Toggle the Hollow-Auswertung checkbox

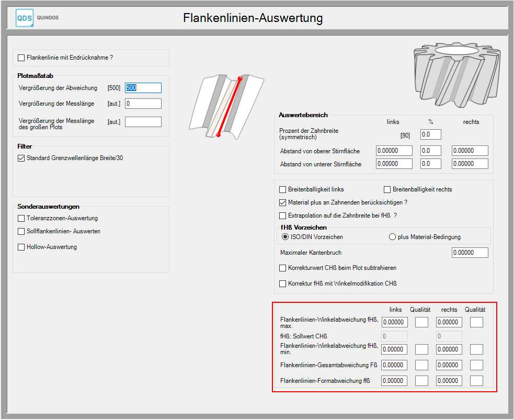pos(21,247)
